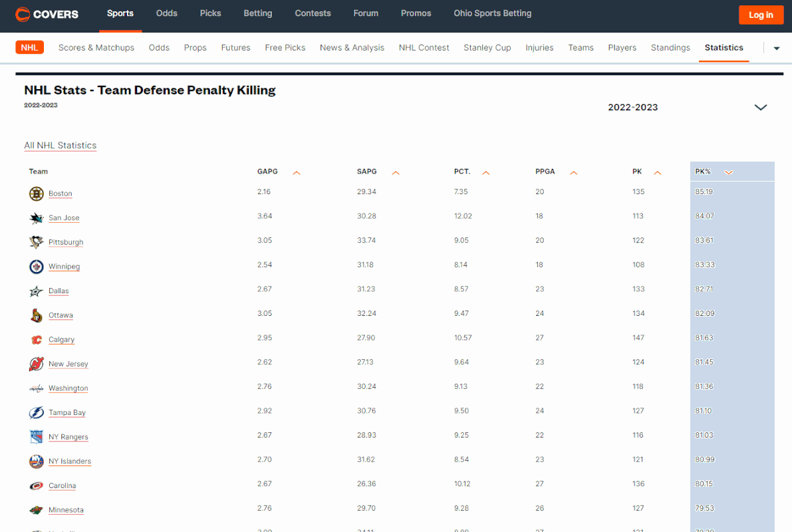The width and height of the screenshot is (792, 532).
Task: Expand the NHL submenu more arrow
Action: pos(777,49)
